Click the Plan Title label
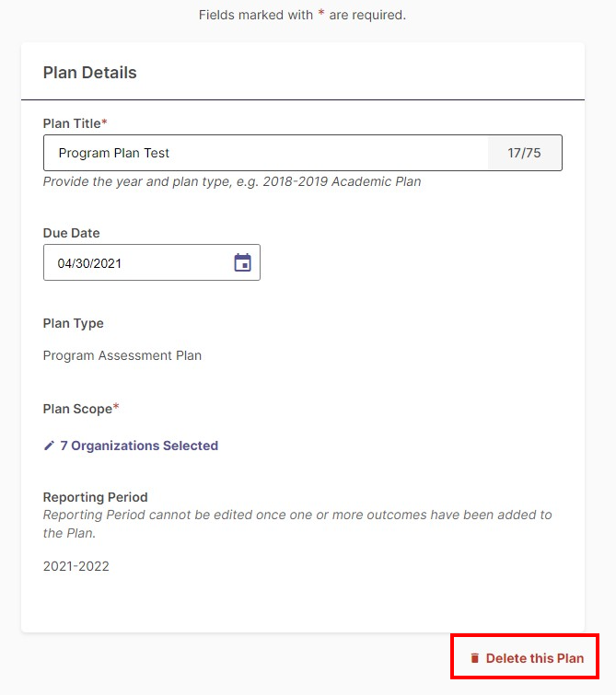616x695 pixels. 73,123
